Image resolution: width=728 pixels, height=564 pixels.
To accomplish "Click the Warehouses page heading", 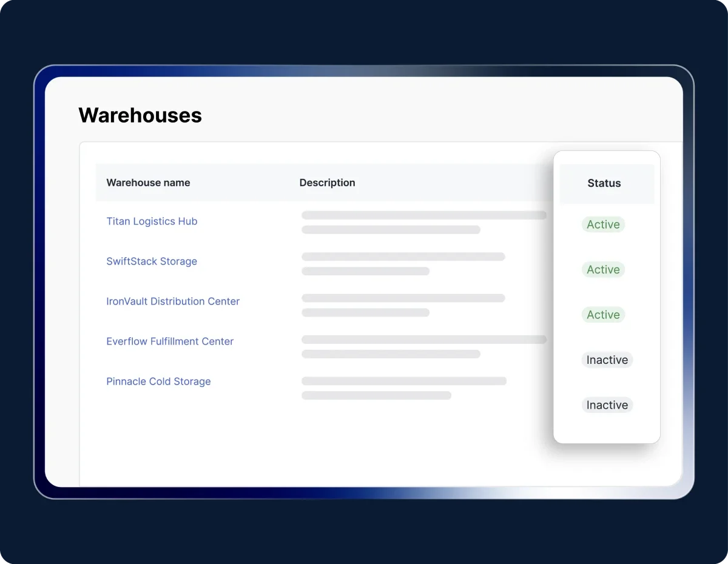I will pyautogui.click(x=140, y=115).
